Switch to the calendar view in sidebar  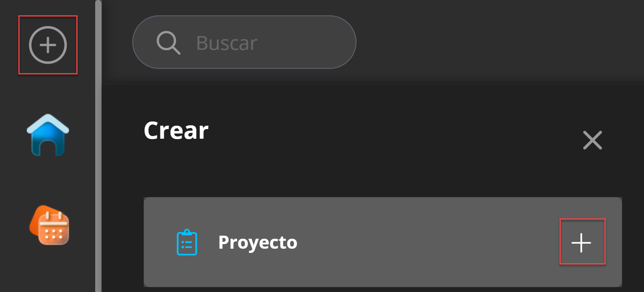click(50, 225)
